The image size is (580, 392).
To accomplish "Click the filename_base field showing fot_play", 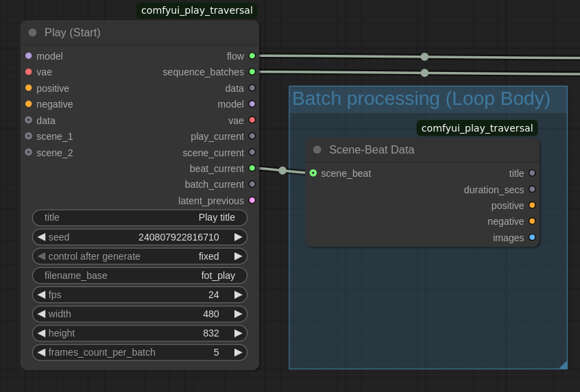I will (140, 275).
